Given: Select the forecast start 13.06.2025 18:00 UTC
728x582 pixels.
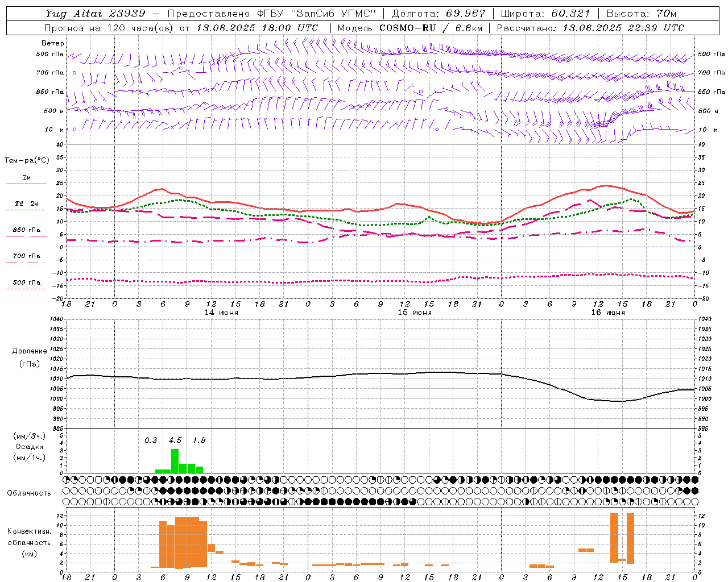Looking at the screenshot, I should click(x=257, y=28).
